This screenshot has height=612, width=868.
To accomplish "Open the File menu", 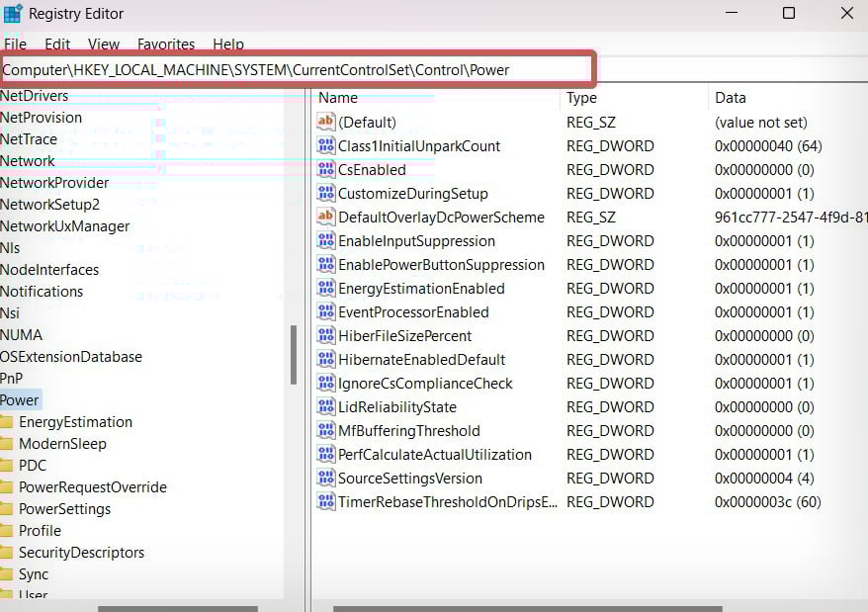I will point(15,44).
